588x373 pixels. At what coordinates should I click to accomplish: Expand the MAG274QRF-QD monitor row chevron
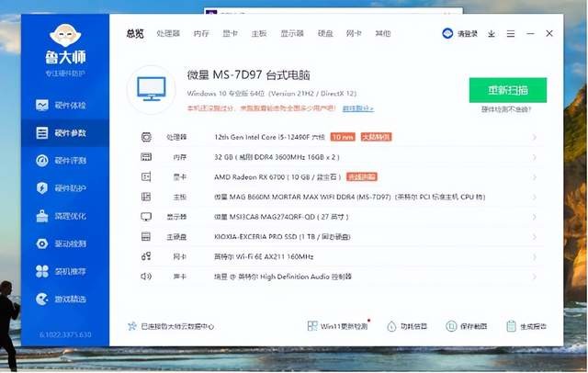(x=535, y=217)
